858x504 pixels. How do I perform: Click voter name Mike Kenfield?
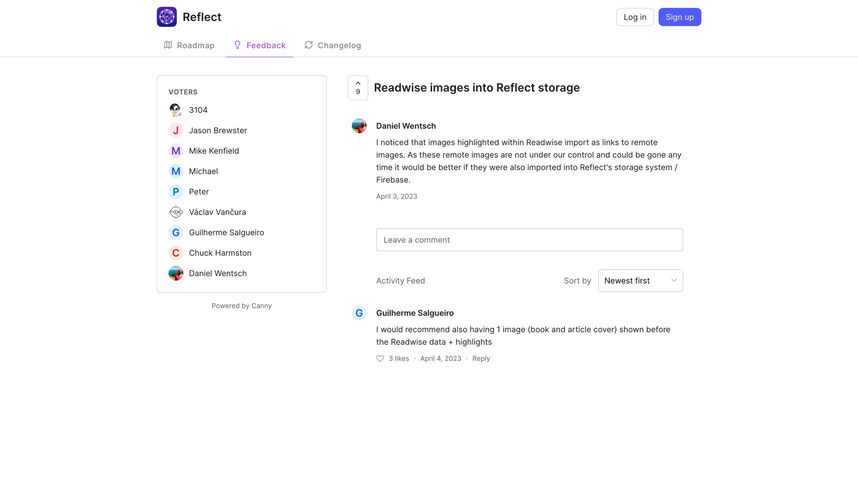pos(214,151)
